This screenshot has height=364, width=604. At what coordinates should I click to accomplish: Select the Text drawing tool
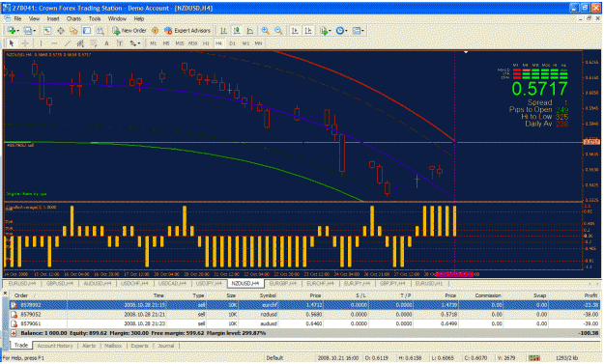[x=106, y=43]
